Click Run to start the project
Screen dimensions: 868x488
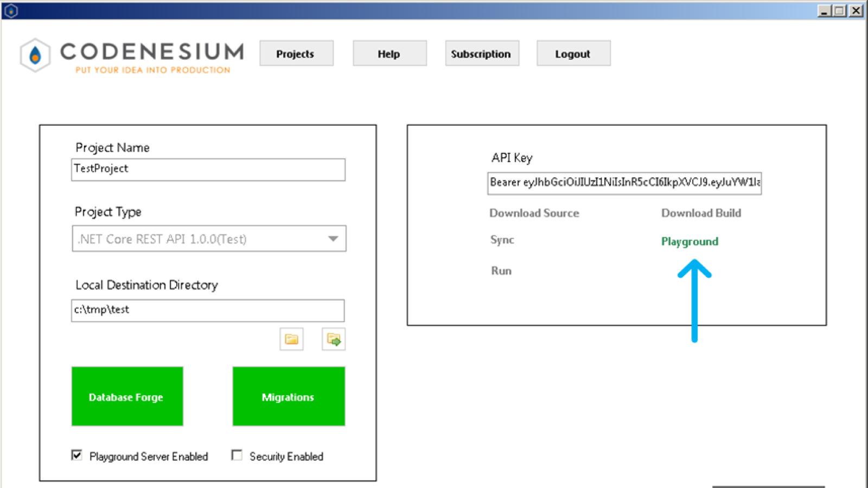pos(500,270)
